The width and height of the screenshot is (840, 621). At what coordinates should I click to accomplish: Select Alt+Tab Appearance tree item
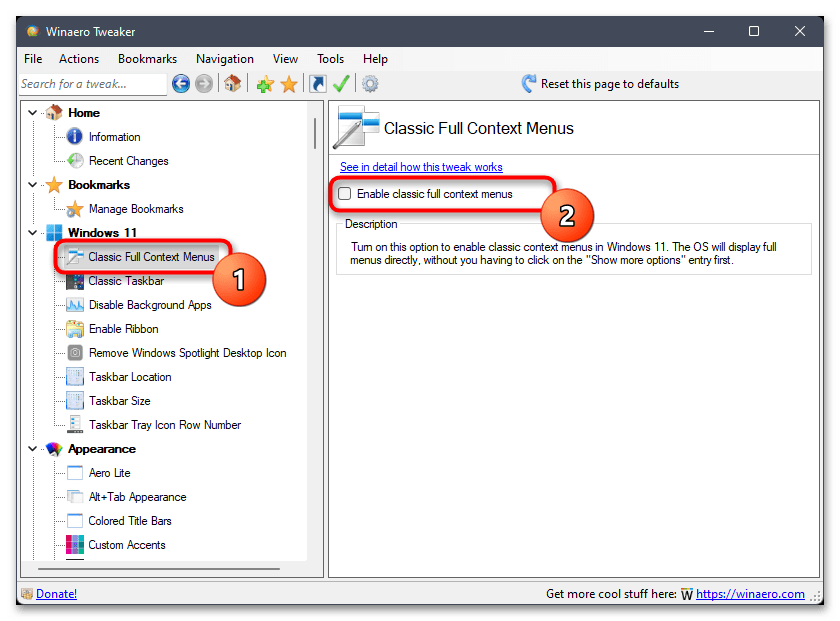click(137, 497)
